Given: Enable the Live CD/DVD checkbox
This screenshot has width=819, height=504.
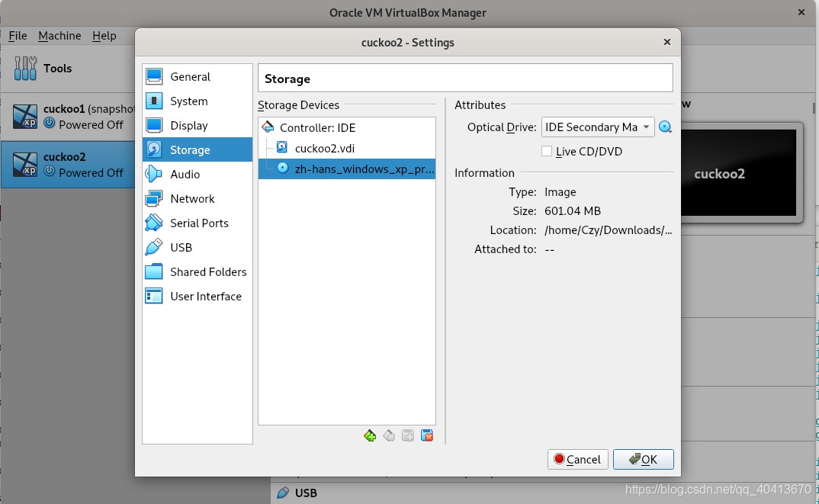Looking at the screenshot, I should point(547,152).
